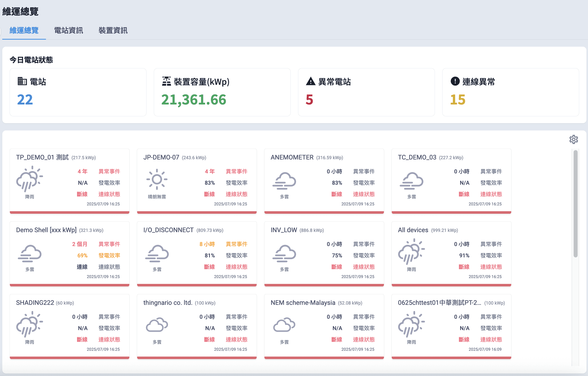Click the 異常電站 warning triangle icon

(310, 82)
